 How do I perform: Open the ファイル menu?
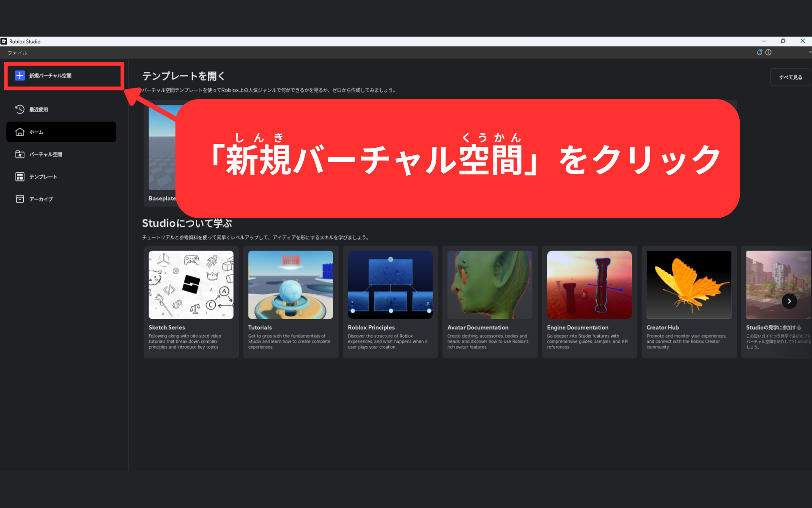pos(17,52)
